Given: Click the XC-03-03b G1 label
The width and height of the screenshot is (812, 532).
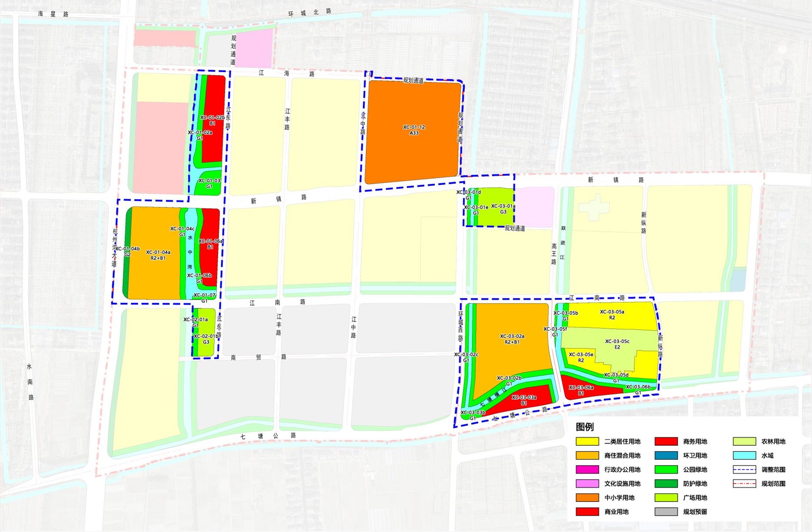Looking at the screenshot, I should (x=473, y=415).
